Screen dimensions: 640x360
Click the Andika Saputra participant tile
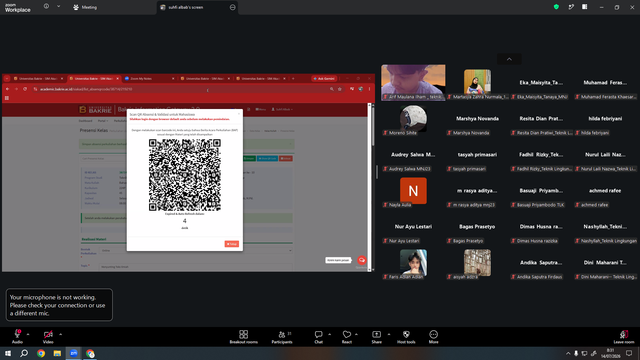pos(541,262)
